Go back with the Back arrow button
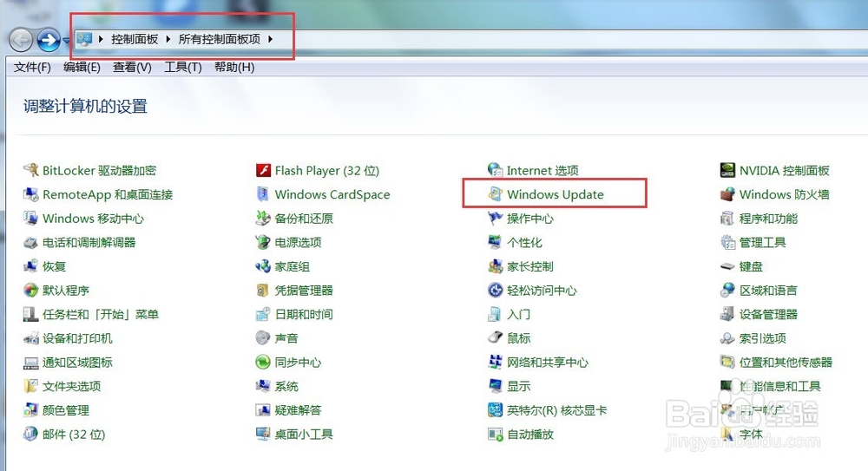The width and height of the screenshot is (868, 471). [x=22, y=40]
